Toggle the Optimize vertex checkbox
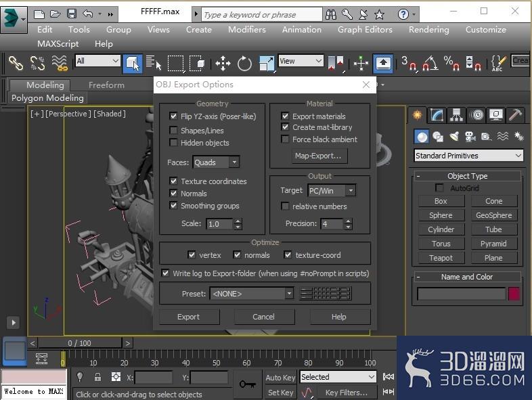Image resolution: width=532 pixels, height=400 pixels. click(192, 254)
